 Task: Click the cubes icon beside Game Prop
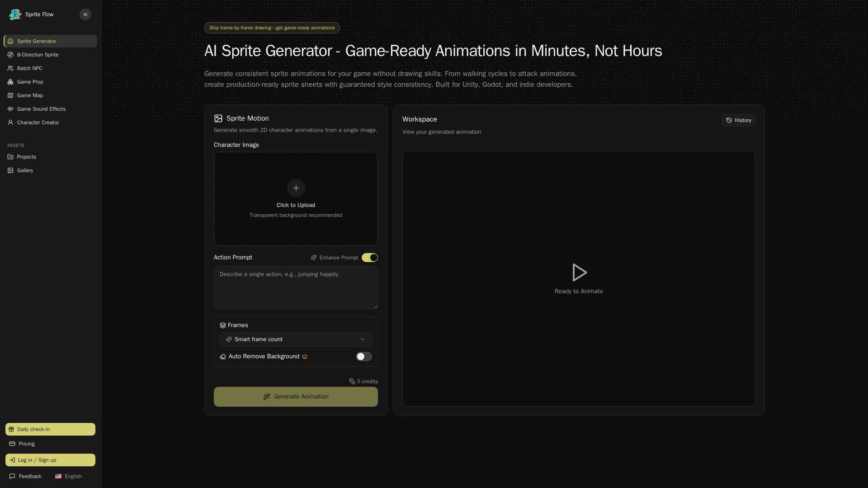click(x=10, y=82)
